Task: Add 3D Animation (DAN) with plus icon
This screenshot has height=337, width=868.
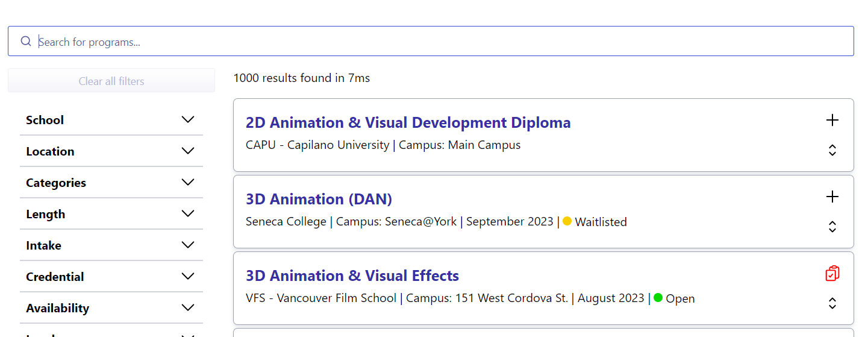Action: (x=832, y=197)
